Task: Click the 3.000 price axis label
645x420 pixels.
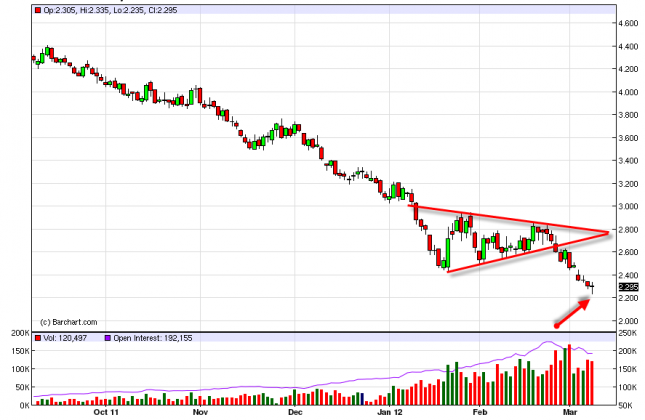Action: pyautogui.click(x=628, y=207)
